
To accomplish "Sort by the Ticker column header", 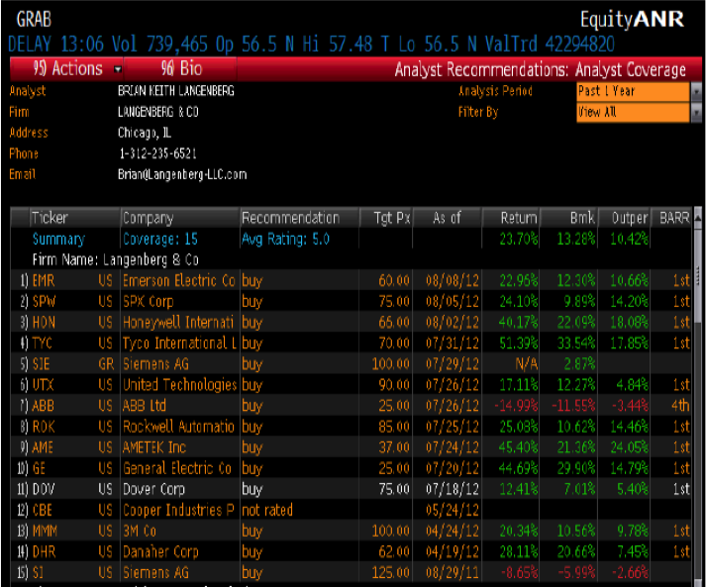I will coord(74,218).
